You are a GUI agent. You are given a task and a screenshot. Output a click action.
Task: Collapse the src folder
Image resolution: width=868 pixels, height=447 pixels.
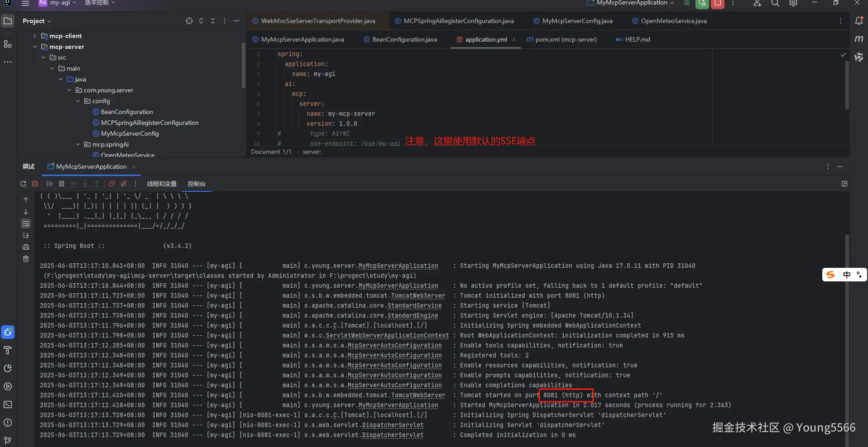point(43,57)
